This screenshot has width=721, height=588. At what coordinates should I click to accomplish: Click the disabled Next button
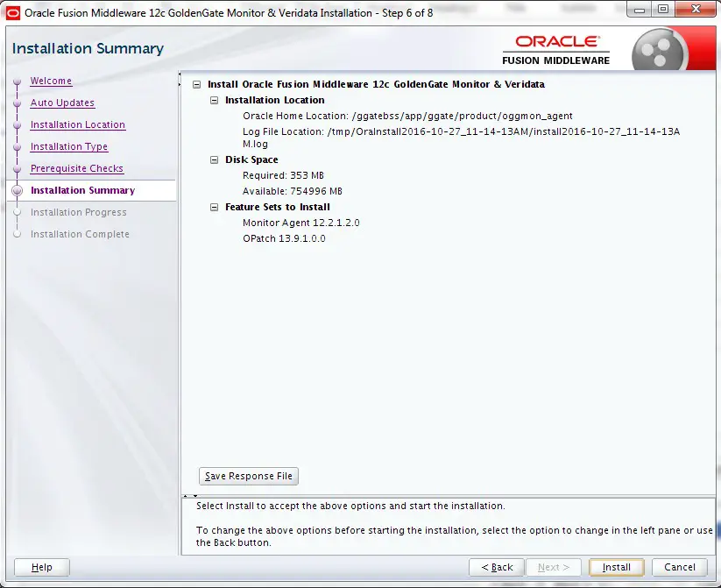(x=554, y=567)
